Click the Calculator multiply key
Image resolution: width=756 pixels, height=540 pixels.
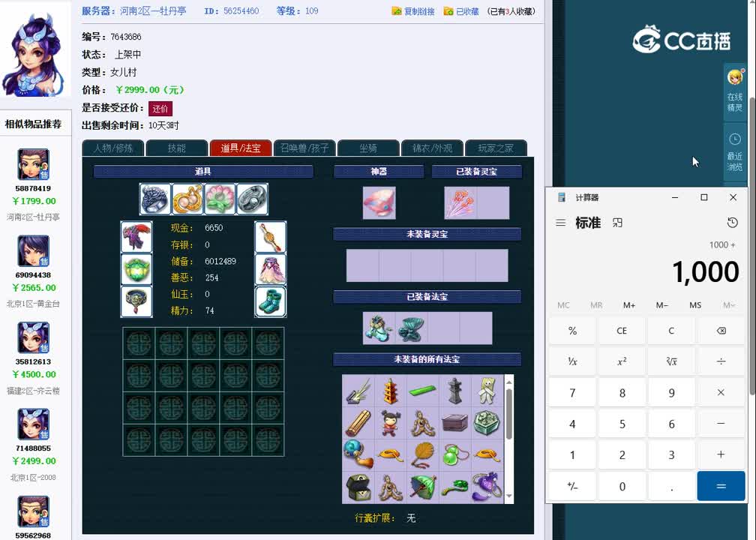[x=721, y=392]
